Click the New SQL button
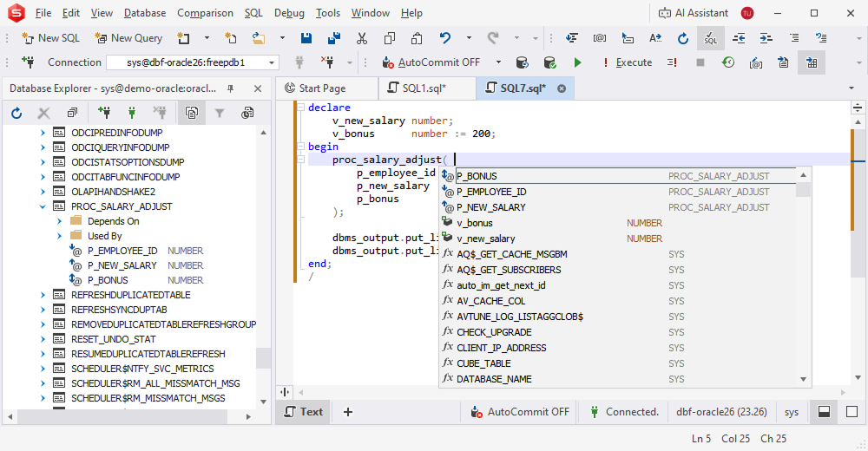Image resolution: width=868 pixels, height=451 pixels. click(x=50, y=38)
